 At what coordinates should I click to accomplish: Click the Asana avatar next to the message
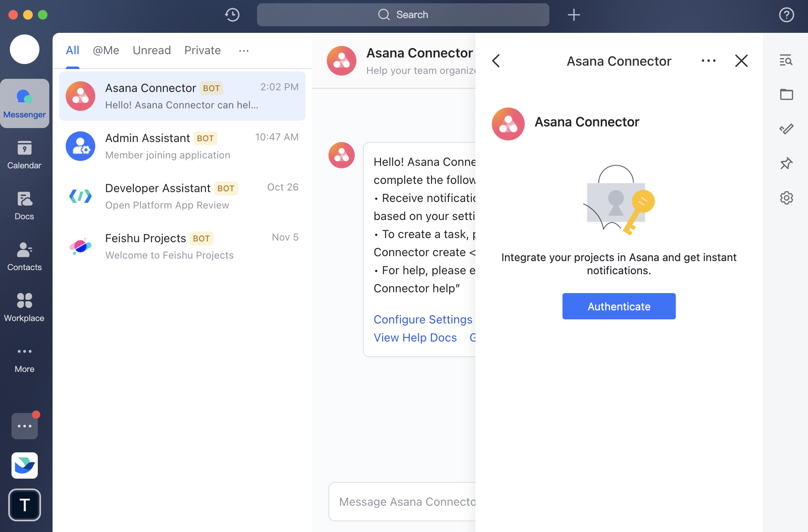coord(342,155)
